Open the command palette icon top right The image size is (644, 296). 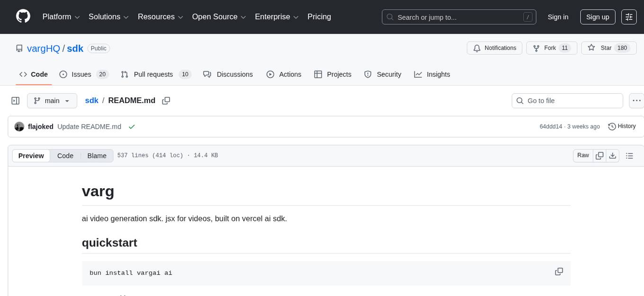pyautogui.click(x=629, y=17)
